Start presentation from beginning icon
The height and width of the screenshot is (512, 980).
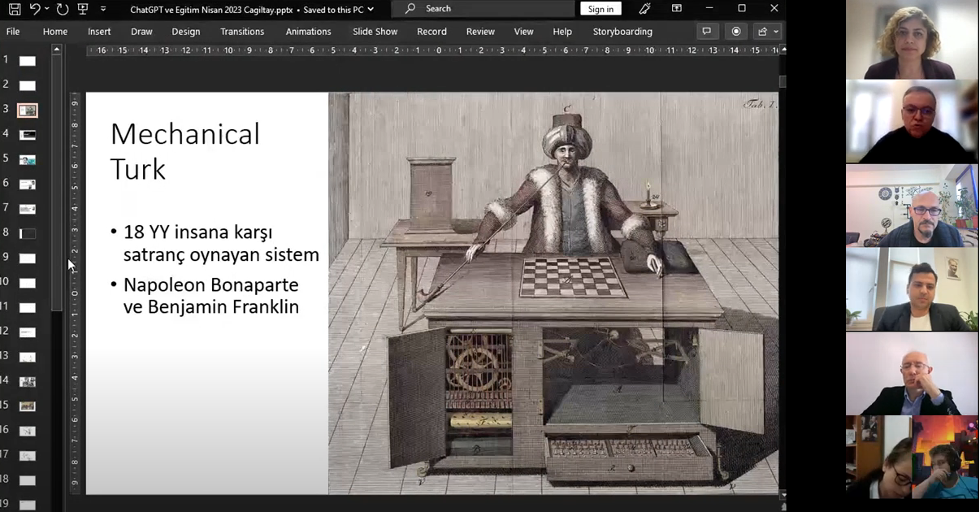tap(82, 9)
